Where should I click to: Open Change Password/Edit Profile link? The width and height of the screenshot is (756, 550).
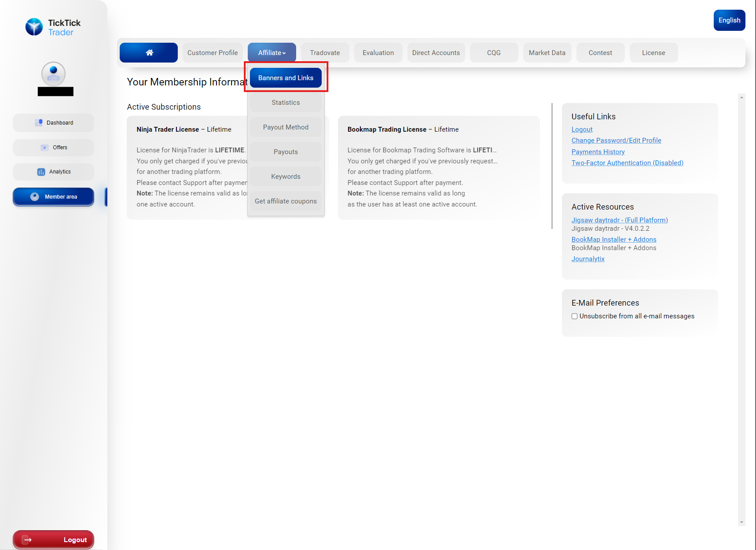pyautogui.click(x=616, y=140)
